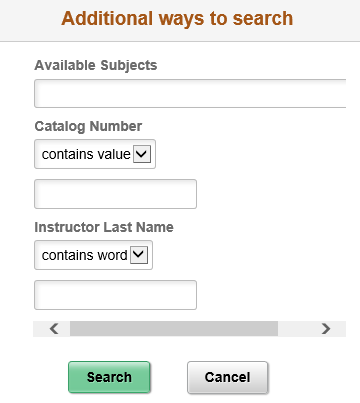Click the horizontal scrollbar thumb
This screenshot has height=403, width=360.
pos(174,329)
